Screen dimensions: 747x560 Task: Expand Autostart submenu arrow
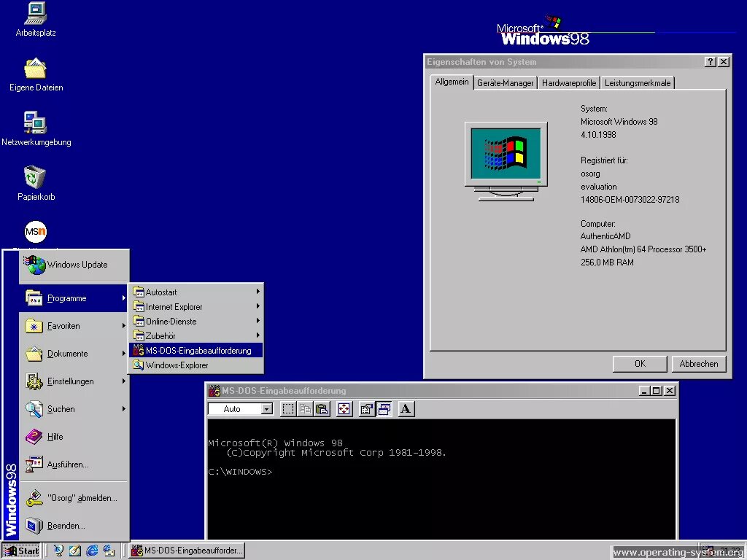[x=258, y=292]
